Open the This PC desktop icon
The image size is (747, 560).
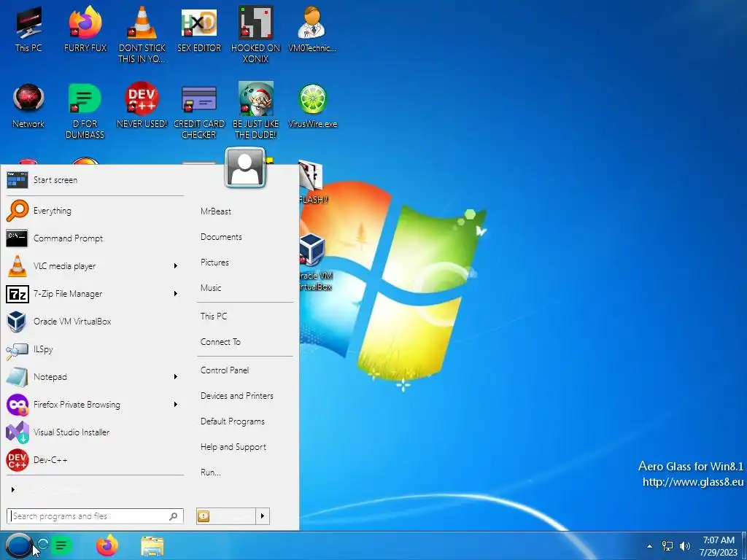tap(28, 29)
